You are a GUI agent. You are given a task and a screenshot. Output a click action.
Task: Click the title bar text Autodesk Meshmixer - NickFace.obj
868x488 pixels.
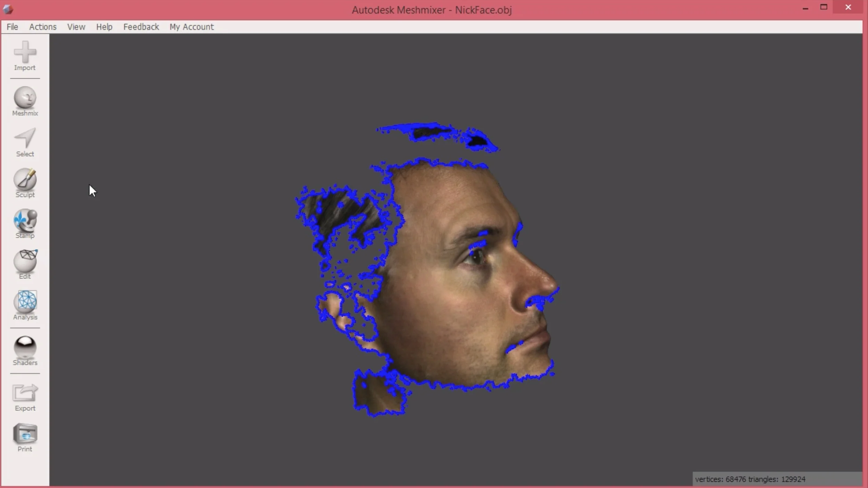click(432, 10)
